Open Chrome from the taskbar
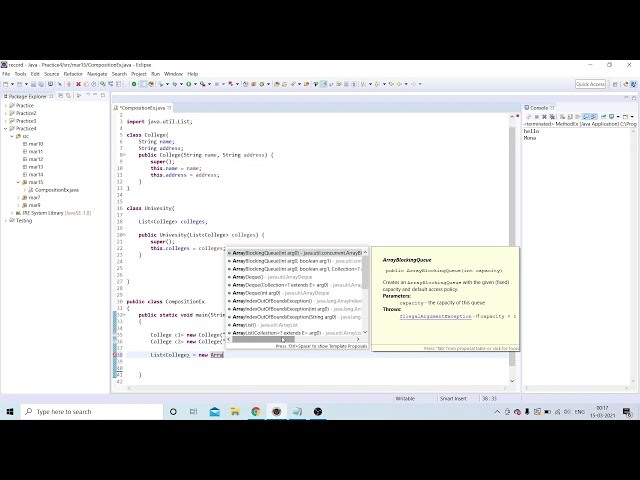Image resolution: width=640 pixels, height=480 pixels. coord(256,411)
